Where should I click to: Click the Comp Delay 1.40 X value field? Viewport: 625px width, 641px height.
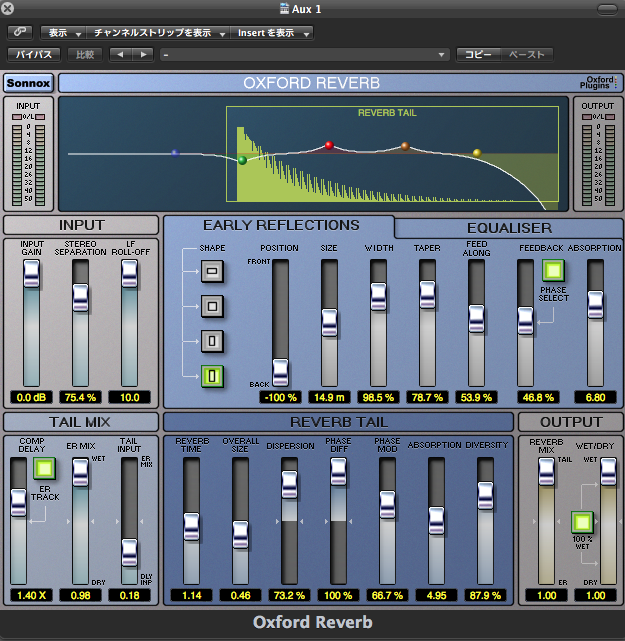point(31,595)
